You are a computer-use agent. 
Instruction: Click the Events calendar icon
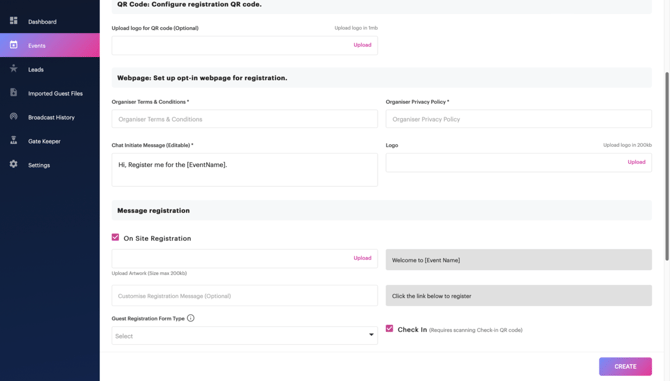14,44
